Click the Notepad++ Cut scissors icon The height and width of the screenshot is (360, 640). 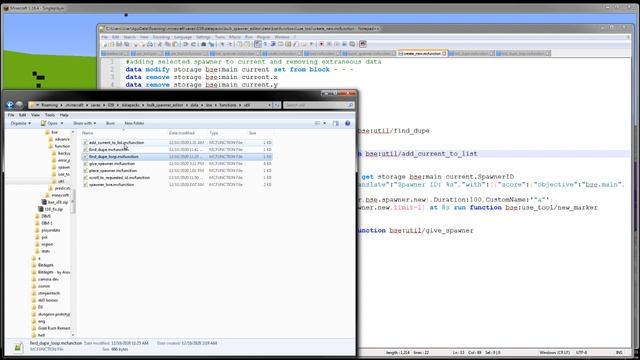(x=160, y=44)
